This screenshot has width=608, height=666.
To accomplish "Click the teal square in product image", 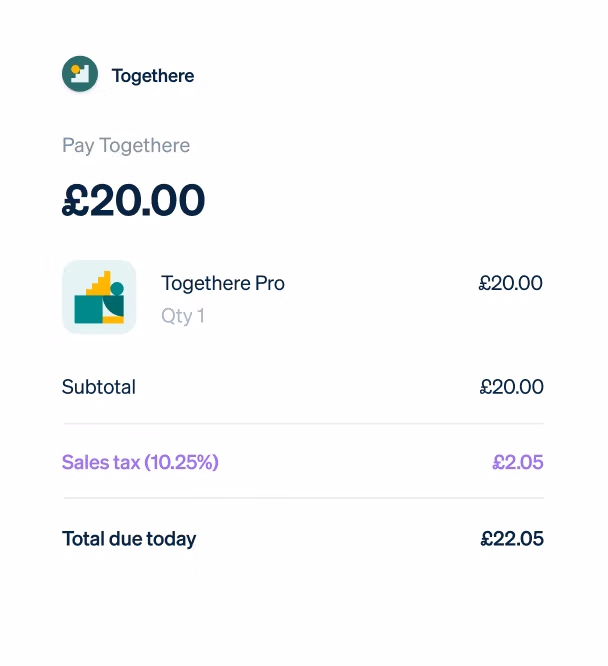I will [88, 311].
